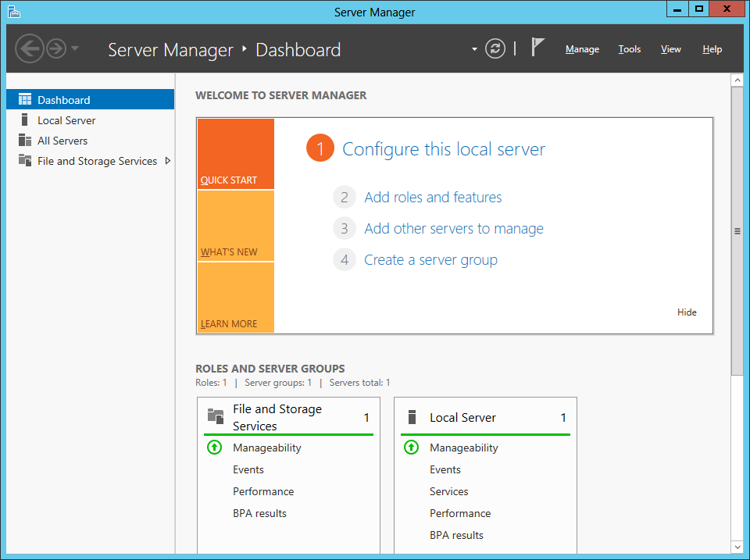Open navigation history dropdown arrow

pos(75,48)
